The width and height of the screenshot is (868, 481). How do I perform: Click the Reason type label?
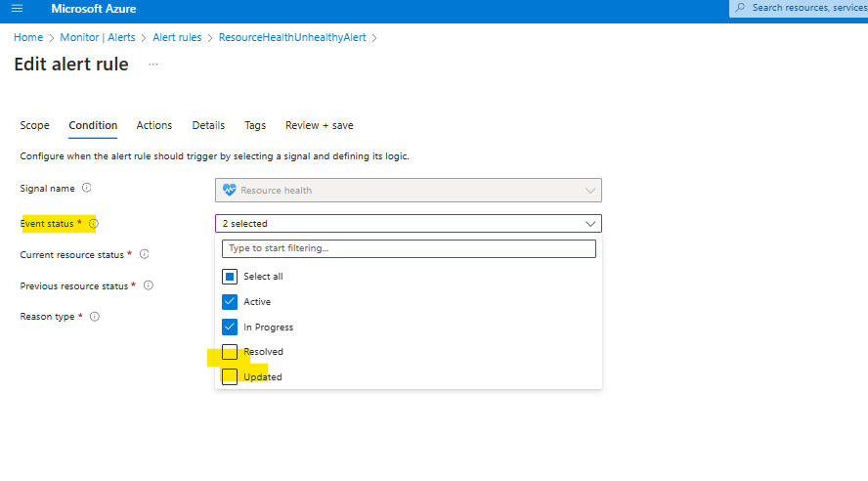(47, 317)
